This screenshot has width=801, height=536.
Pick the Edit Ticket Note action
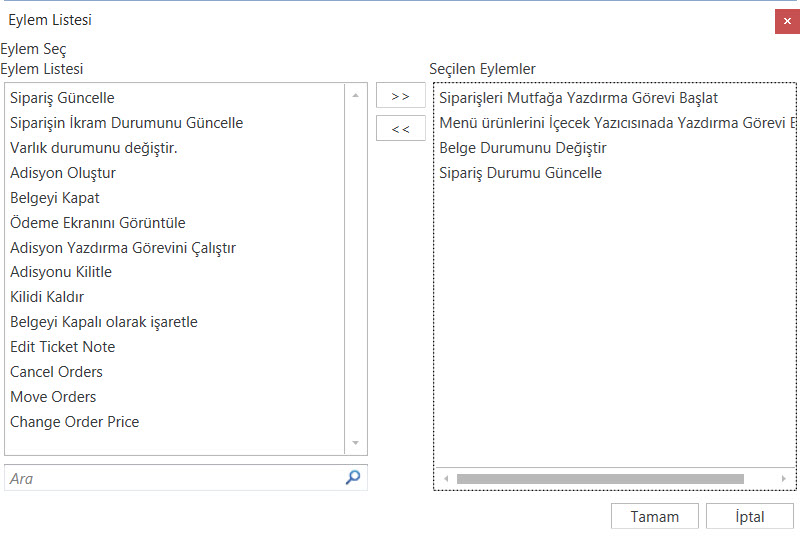pyautogui.click(x=62, y=347)
